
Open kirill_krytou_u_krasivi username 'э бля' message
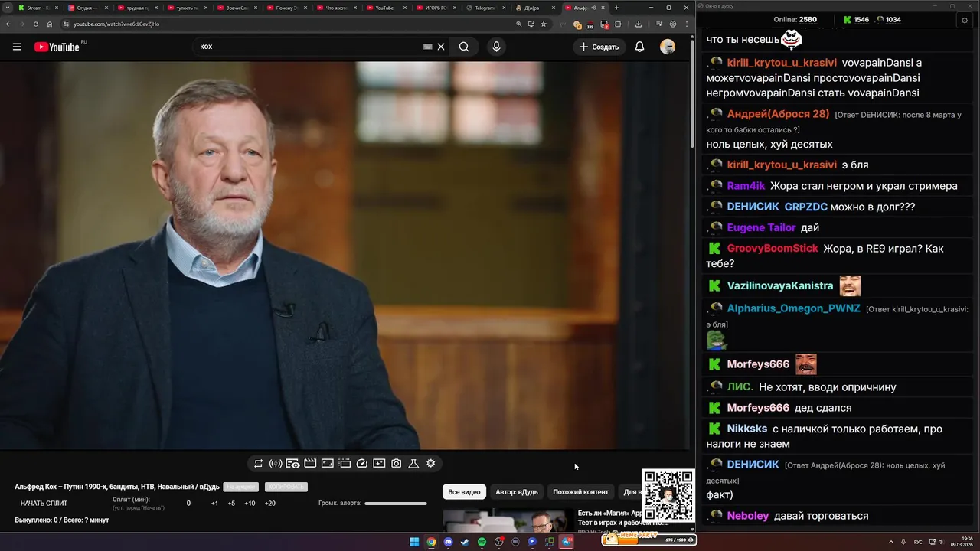click(x=782, y=165)
